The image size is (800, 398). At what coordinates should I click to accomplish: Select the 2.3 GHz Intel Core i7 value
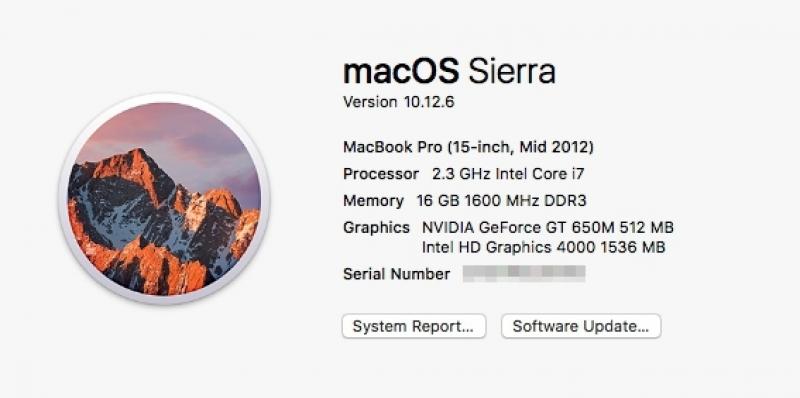tap(508, 174)
